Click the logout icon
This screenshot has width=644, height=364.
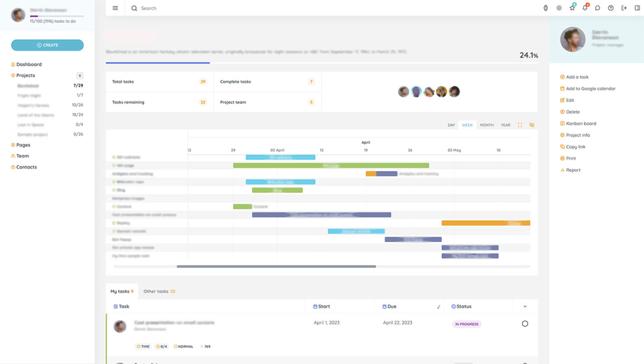pyautogui.click(x=624, y=8)
